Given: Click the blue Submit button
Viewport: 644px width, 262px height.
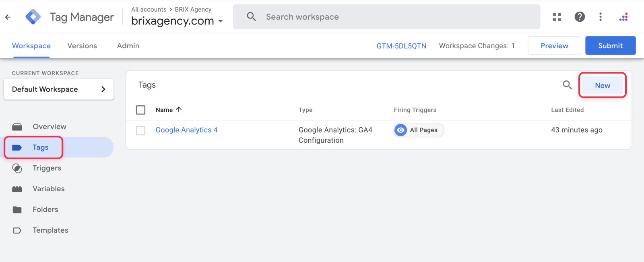Looking at the screenshot, I should click(610, 46).
